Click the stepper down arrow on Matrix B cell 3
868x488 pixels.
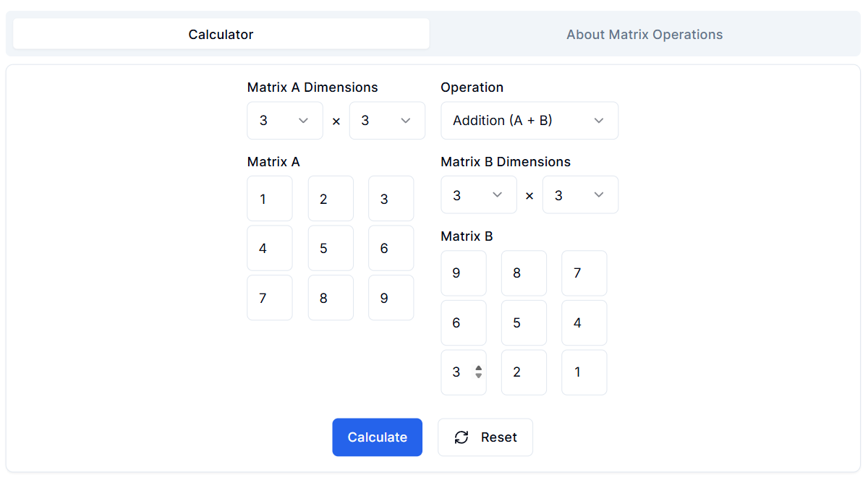[477, 375]
